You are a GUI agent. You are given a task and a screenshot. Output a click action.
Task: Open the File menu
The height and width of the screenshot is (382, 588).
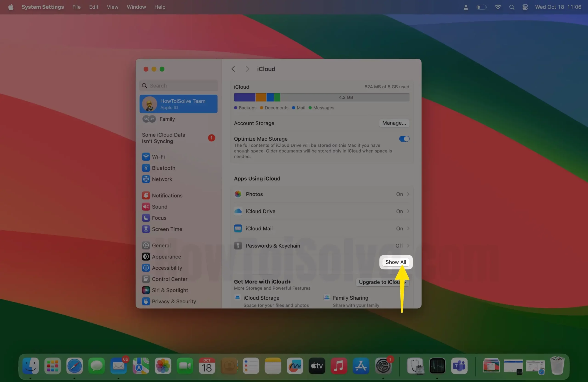[76, 7]
